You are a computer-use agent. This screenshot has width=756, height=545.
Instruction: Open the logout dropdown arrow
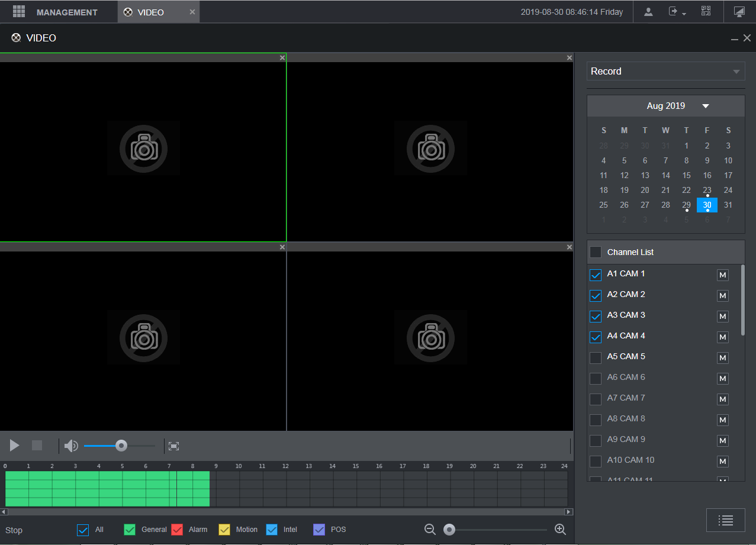click(x=684, y=14)
